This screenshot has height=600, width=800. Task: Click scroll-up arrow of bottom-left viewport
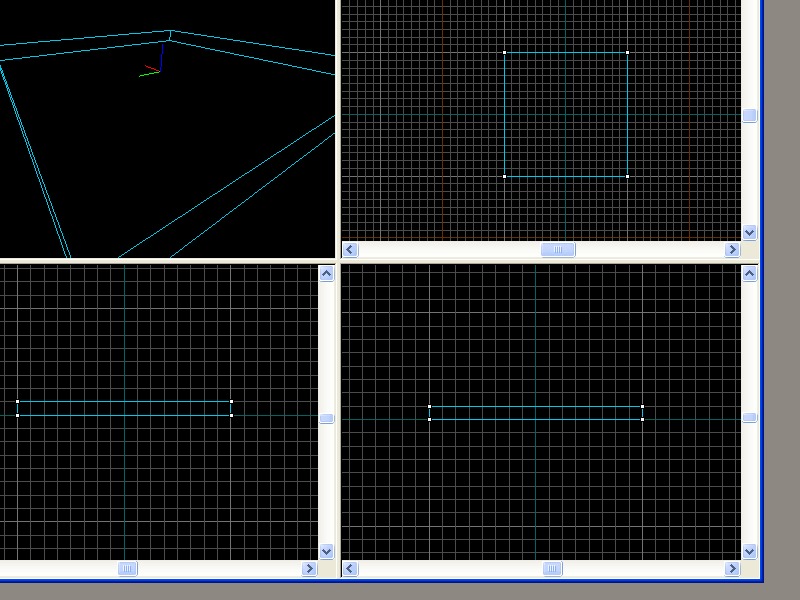(326, 273)
